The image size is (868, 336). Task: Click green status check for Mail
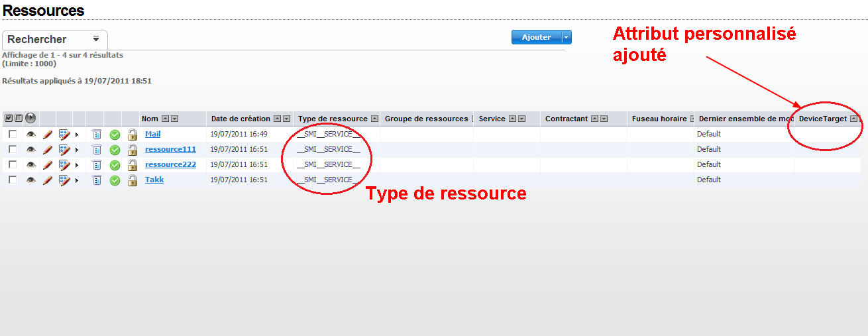click(x=115, y=135)
